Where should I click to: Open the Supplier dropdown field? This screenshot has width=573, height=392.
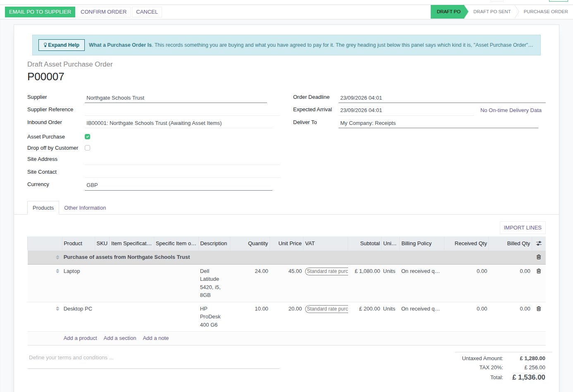point(176,98)
